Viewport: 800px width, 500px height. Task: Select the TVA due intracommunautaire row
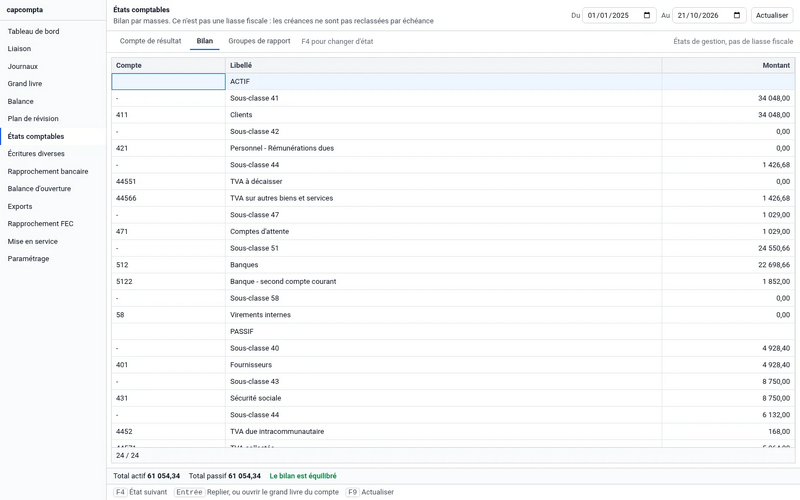click(x=453, y=432)
